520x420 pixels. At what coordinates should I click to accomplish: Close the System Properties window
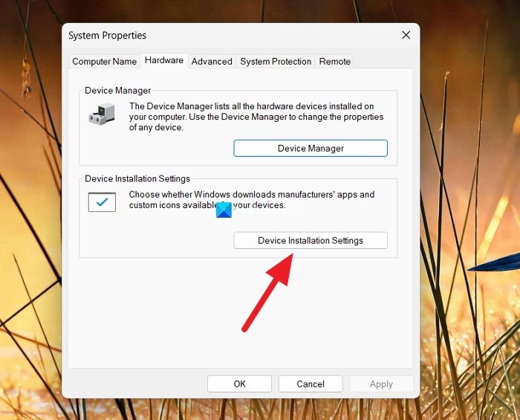click(x=406, y=35)
